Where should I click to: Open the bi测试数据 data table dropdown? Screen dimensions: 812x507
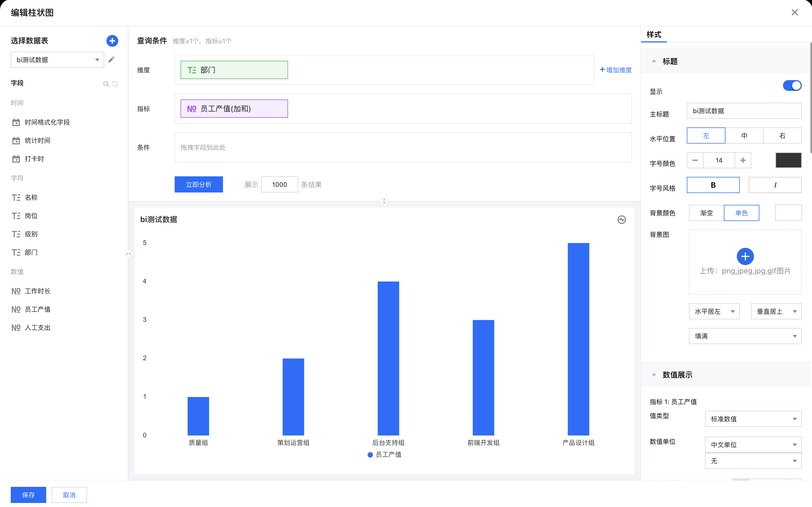click(57, 60)
